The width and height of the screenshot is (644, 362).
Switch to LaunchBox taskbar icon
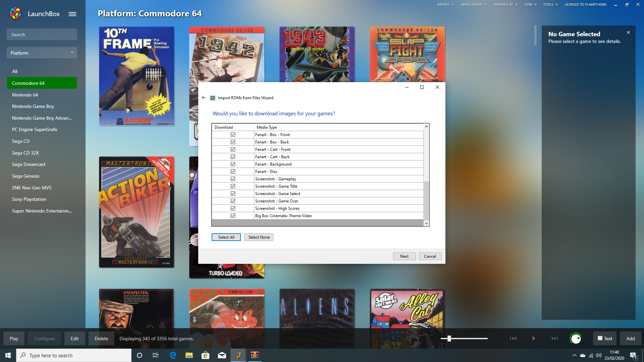point(238,355)
